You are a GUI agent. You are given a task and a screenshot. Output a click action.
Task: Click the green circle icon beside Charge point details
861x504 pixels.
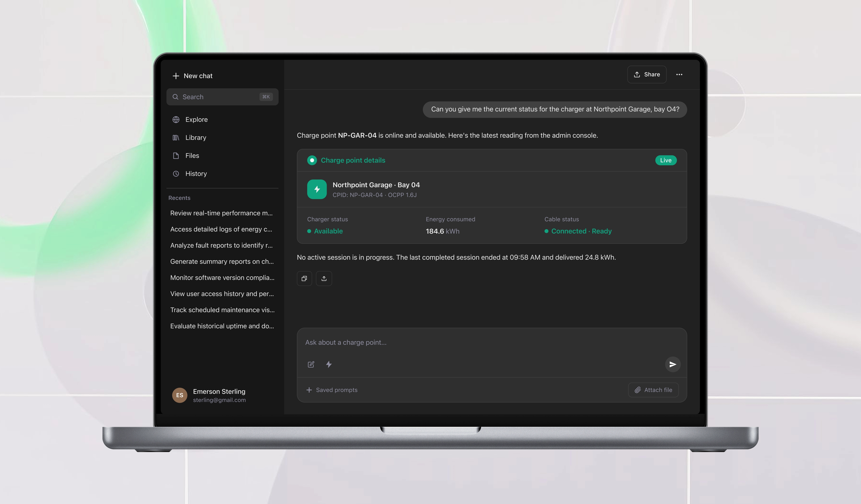click(312, 160)
